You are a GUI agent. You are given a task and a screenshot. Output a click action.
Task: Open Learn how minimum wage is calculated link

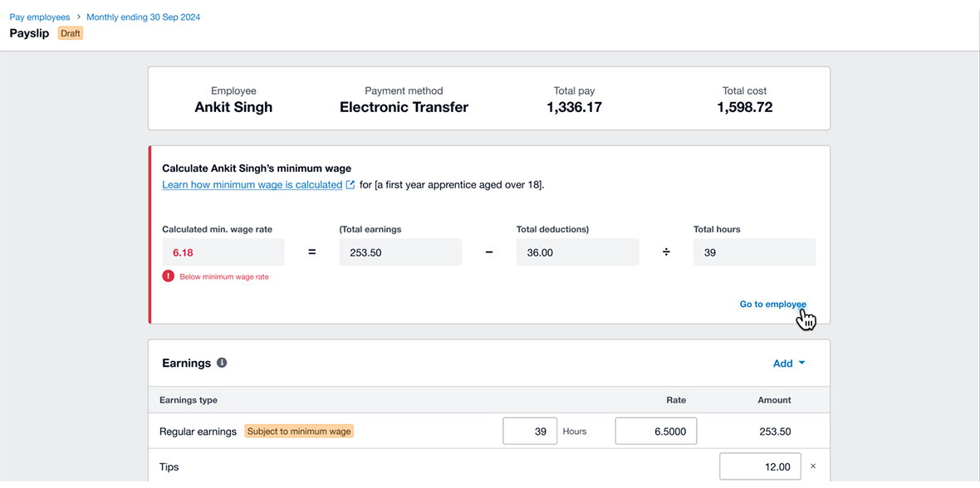pyautogui.click(x=252, y=185)
